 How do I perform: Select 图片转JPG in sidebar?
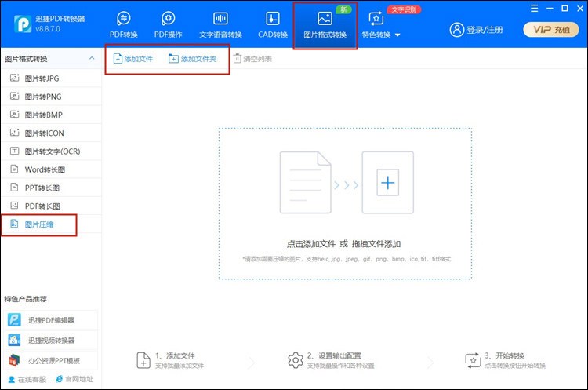(x=52, y=78)
